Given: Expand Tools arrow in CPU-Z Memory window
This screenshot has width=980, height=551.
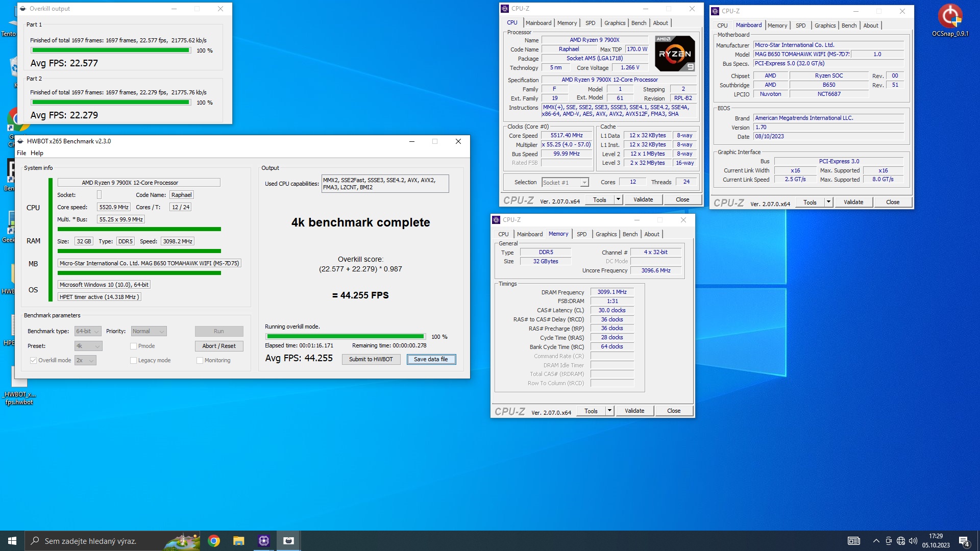Looking at the screenshot, I should (609, 411).
